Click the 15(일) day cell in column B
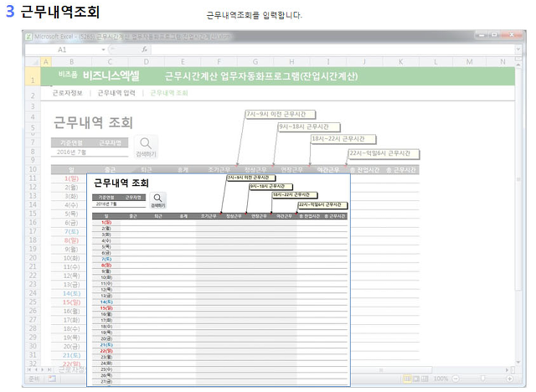Screen dimensions: 536x392 point(71,302)
